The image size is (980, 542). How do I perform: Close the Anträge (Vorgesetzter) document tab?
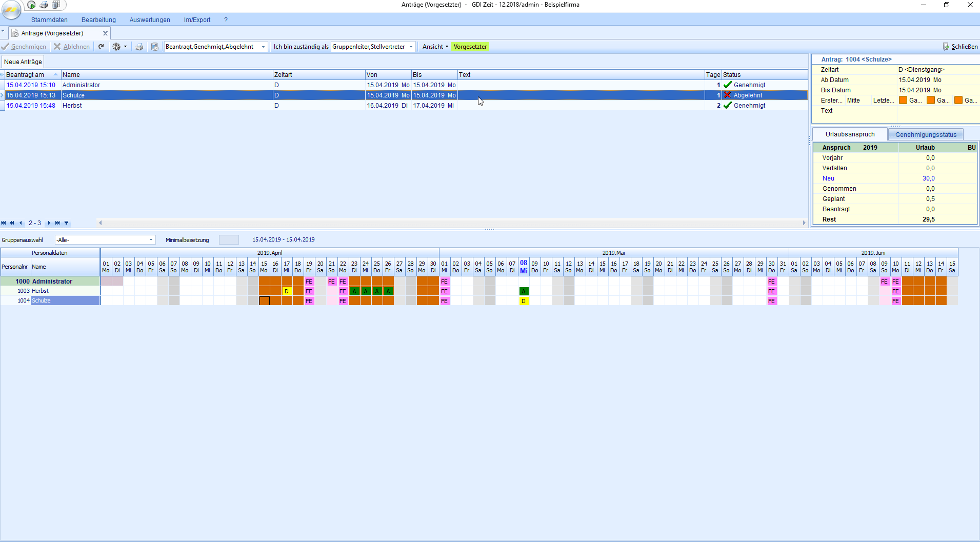(105, 33)
